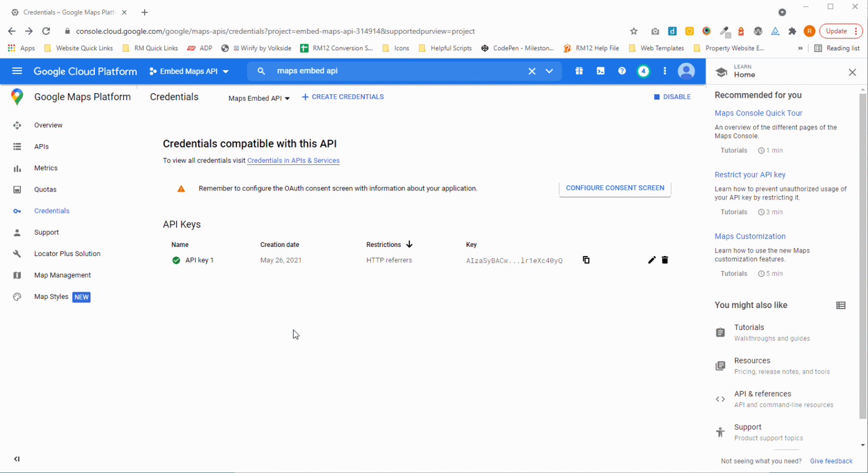Open the Maps Embed API filter dropdown
868x473 pixels.
(259, 98)
